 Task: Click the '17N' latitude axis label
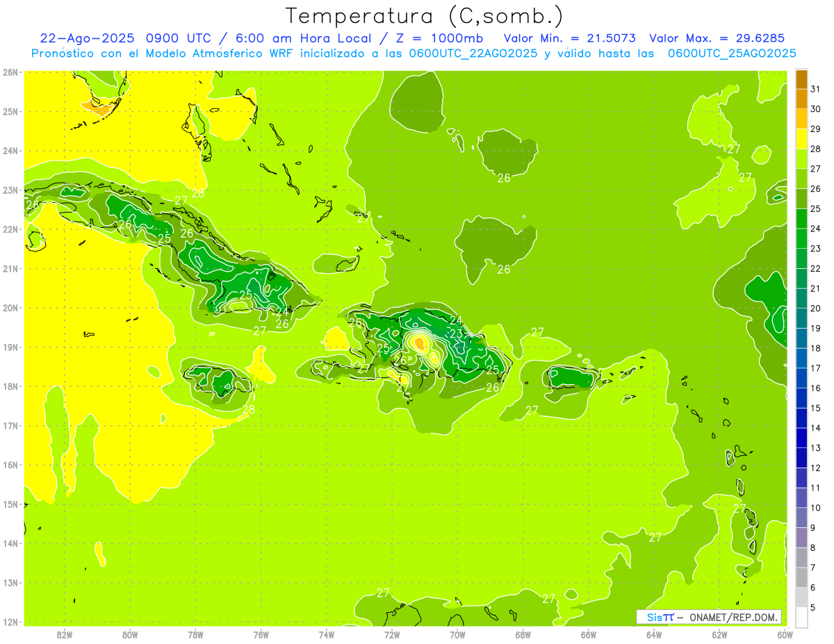[10, 426]
